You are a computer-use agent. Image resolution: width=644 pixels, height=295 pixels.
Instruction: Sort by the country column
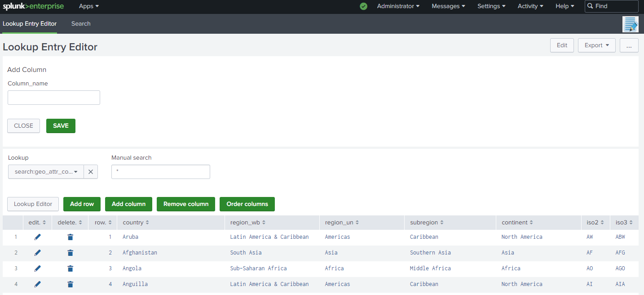coord(136,223)
